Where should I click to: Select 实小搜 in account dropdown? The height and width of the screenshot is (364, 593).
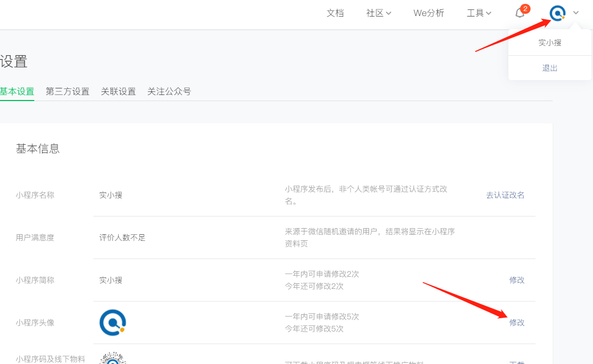tap(549, 43)
